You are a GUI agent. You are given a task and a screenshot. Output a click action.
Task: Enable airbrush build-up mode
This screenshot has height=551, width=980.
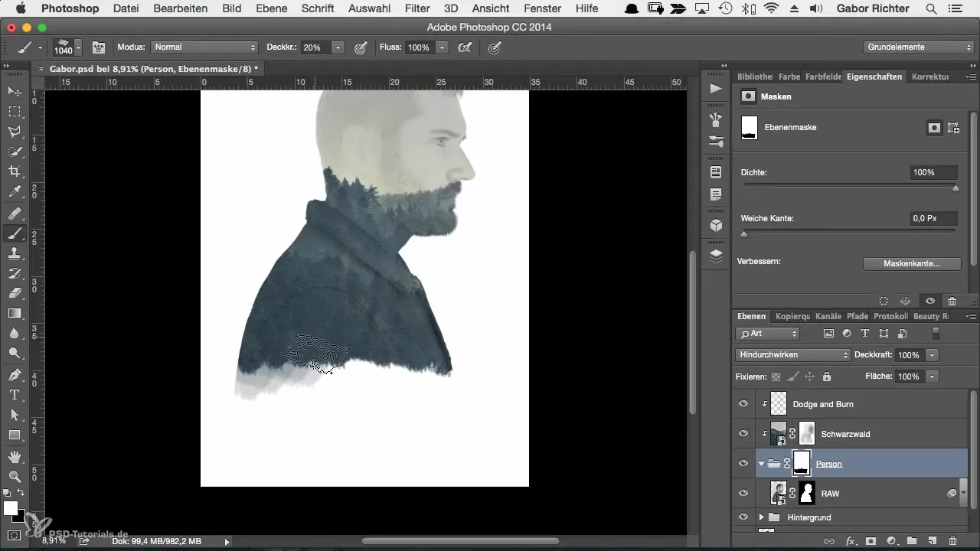(463, 47)
